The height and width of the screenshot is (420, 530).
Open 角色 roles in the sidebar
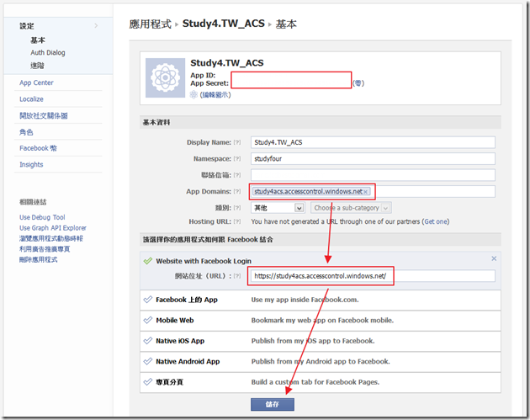[26, 132]
